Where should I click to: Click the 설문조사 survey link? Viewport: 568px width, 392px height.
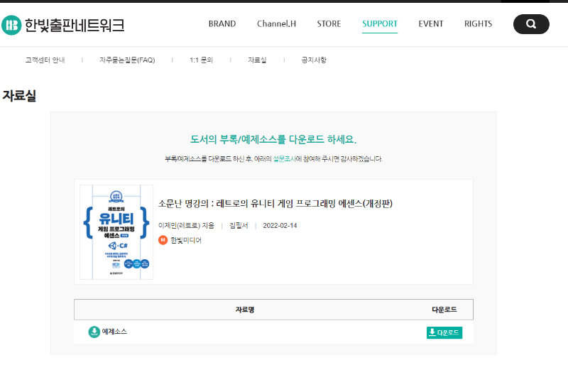click(x=285, y=159)
